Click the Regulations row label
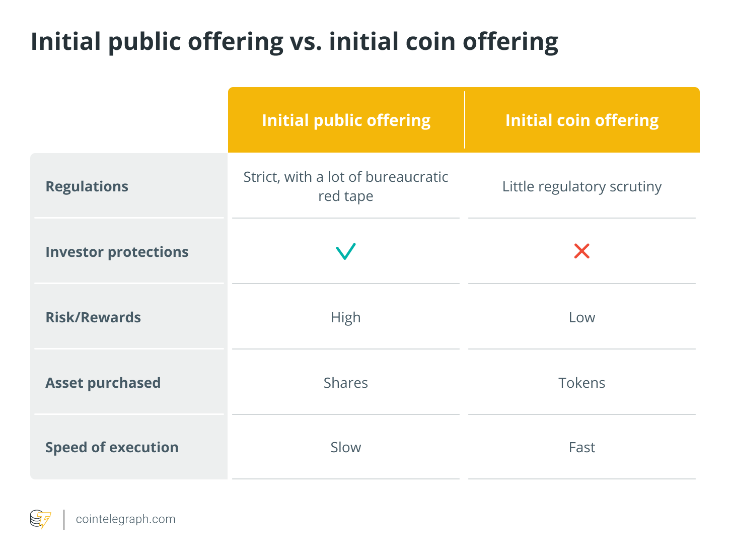Image resolution: width=730 pixels, height=560 pixels. (87, 187)
